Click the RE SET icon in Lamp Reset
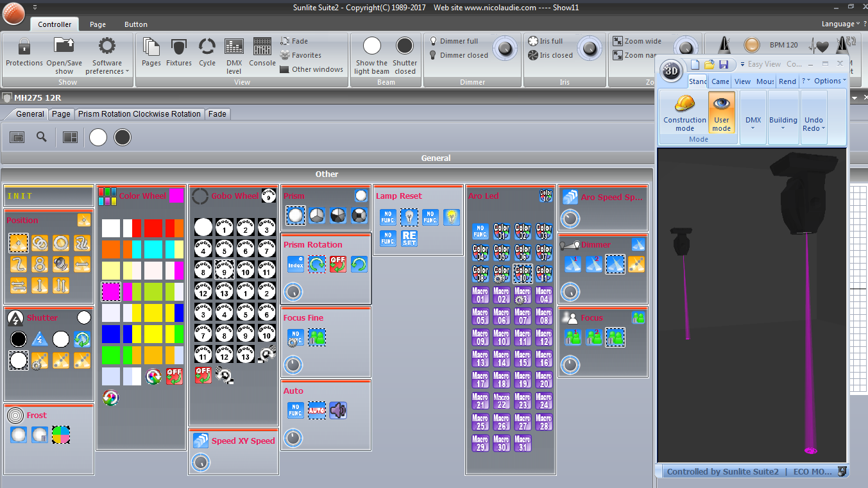The height and width of the screenshot is (488, 868). [x=409, y=239]
